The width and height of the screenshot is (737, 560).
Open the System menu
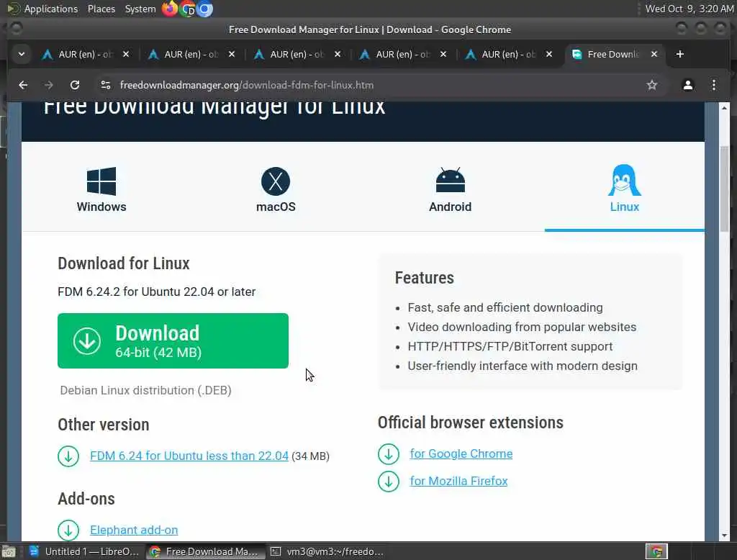[x=140, y=9]
